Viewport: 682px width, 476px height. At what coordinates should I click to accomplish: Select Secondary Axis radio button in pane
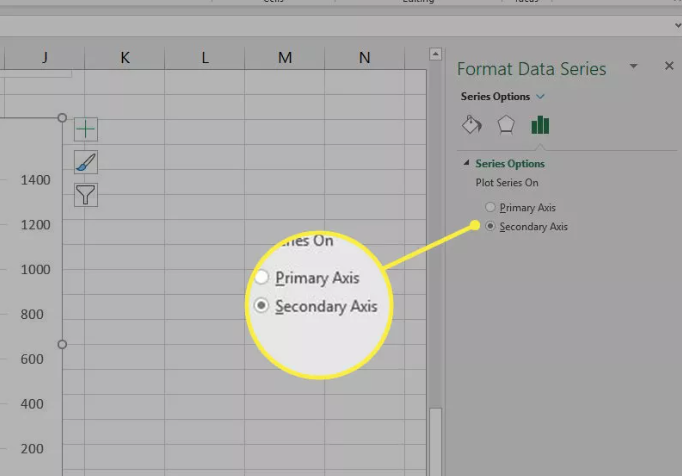(x=490, y=226)
